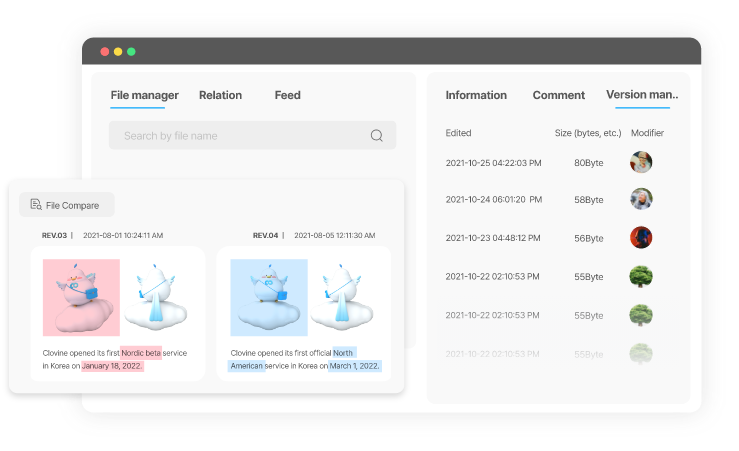The image size is (739, 451).
Task: Click highlighted text March 1, 2022
Action: pyautogui.click(x=354, y=366)
